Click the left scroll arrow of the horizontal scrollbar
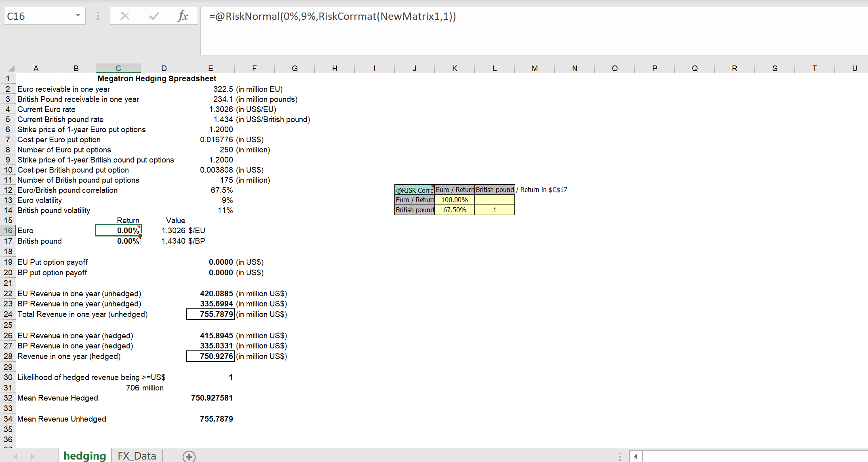This screenshot has width=868, height=462. (x=636, y=456)
